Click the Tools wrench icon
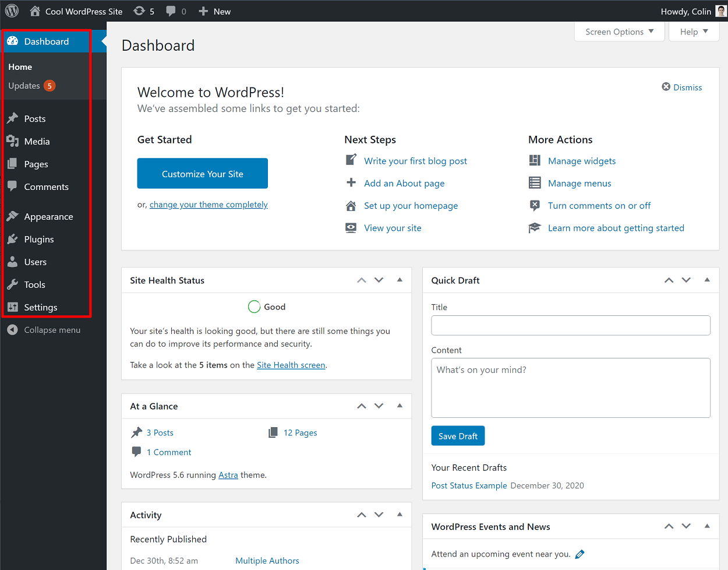Image resolution: width=728 pixels, height=570 pixels. click(12, 284)
